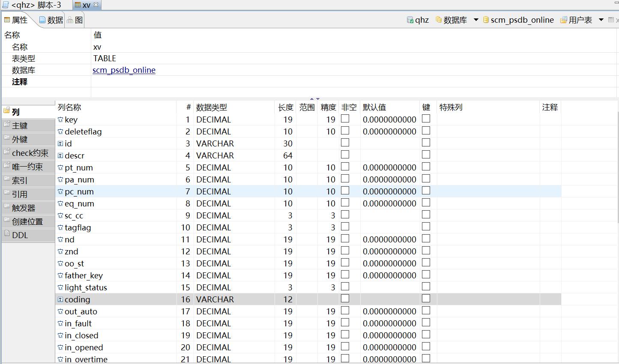The image size is (619, 364).
Task: Click the pa_num column icon
Action: coord(60,180)
